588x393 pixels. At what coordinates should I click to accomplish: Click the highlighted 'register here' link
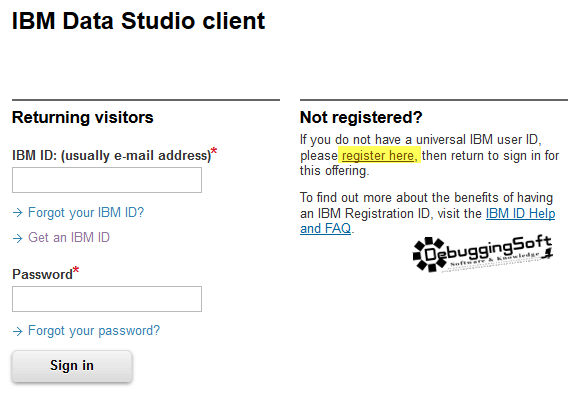(x=379, y=155)
